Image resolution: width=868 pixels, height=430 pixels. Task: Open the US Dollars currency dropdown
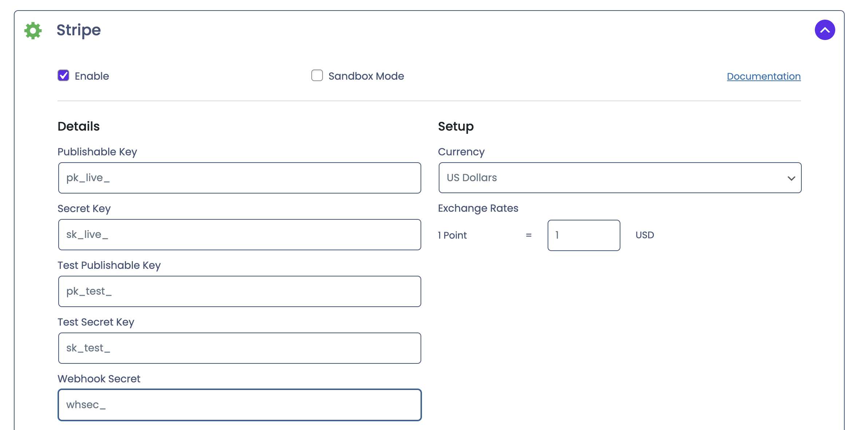(x=620, y=178)
